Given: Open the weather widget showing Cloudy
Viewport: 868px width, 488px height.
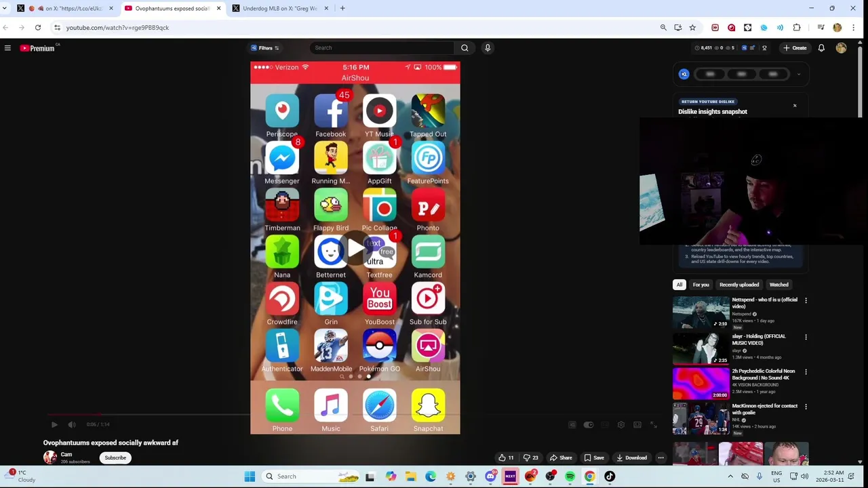Looking at the screenshot, I should click(22, 476).
